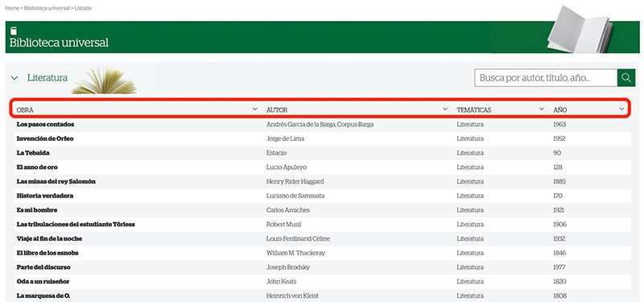
Task: Click the Biblioteca universal banner title
Action: (59, 43)
